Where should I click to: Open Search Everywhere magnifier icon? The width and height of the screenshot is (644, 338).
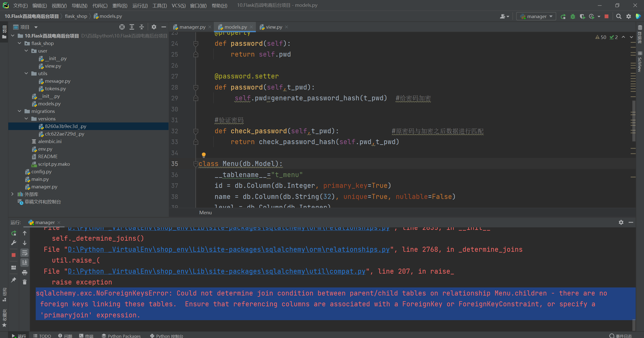(619, 17)
